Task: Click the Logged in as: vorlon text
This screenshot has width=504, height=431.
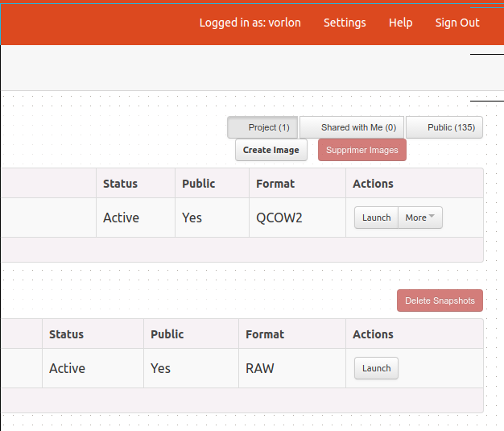Action: click(x=250, y=23)
